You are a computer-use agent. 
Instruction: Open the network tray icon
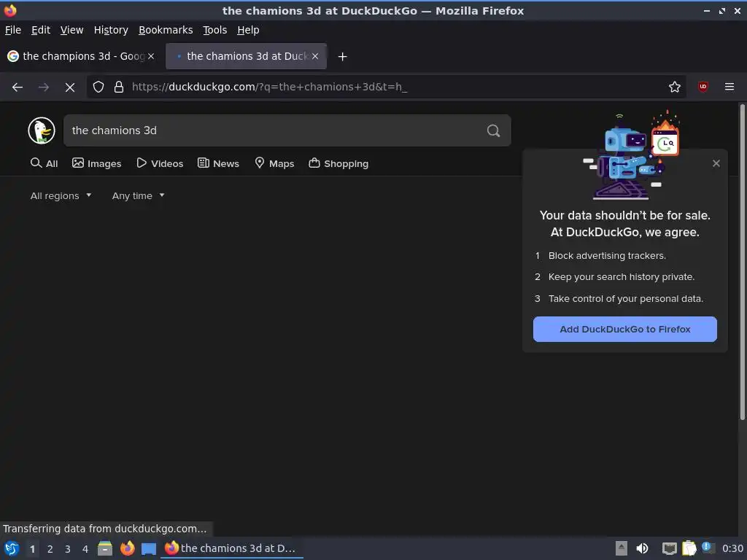pos(670,548)
